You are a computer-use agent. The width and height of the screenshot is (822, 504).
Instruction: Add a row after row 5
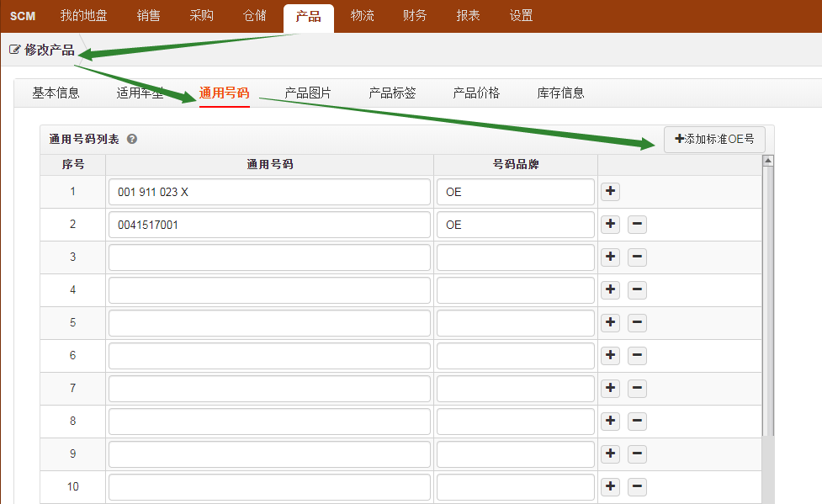click(x=610, y=322)
